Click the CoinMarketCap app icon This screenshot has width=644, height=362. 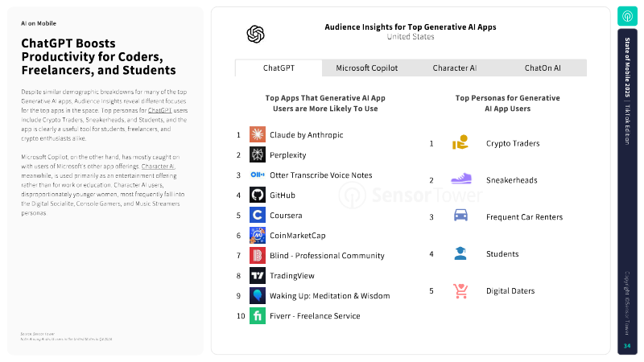tap(258, 235)
